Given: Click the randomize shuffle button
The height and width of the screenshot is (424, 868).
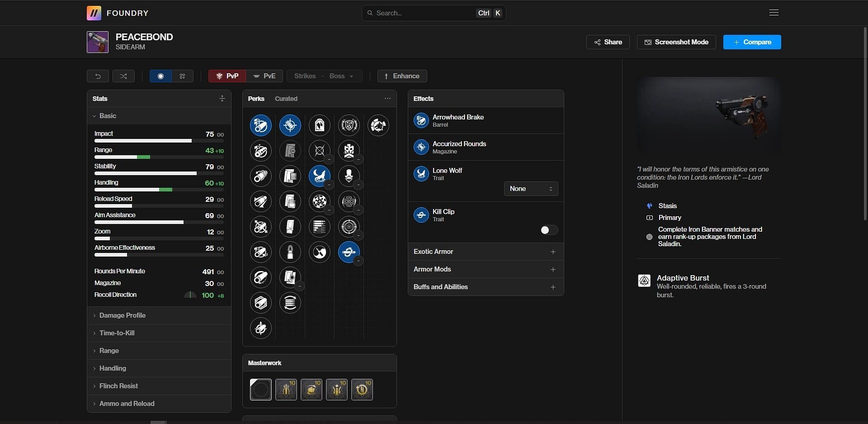Looking at the screenshot, I should (x=123, y=76).
